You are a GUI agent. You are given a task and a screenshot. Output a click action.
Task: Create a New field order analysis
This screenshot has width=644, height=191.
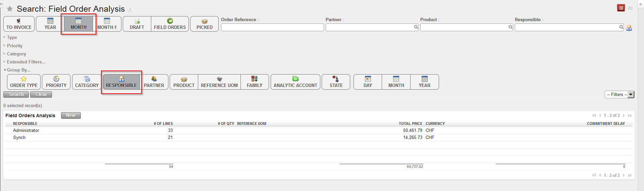tap(71, 115)
